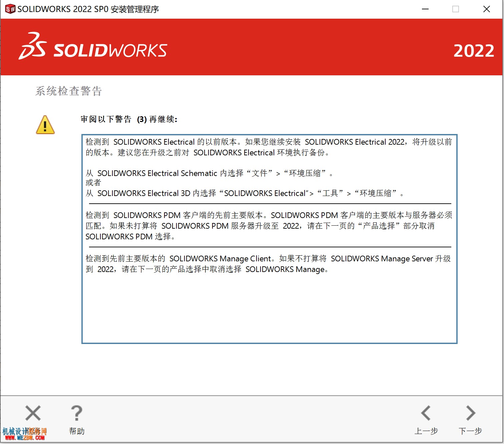Close the installation manager window
The image size is (504, 444).
(487, 9)
